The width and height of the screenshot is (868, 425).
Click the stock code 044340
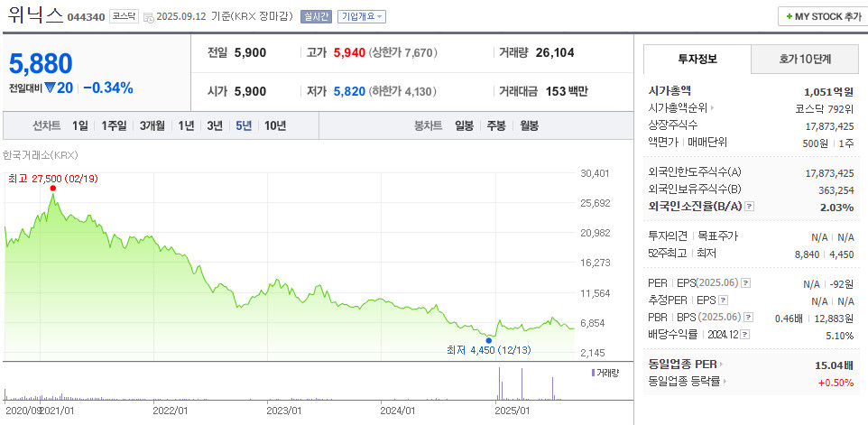pyautogui.click(x=86, y=17)
